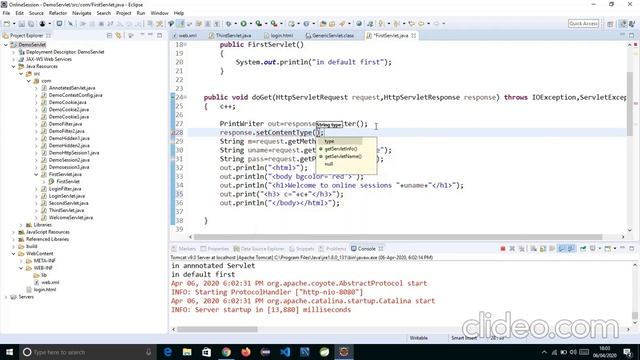
Task: Open the Markers view tab
Action: pyautogui.click(x=184, y=249)
